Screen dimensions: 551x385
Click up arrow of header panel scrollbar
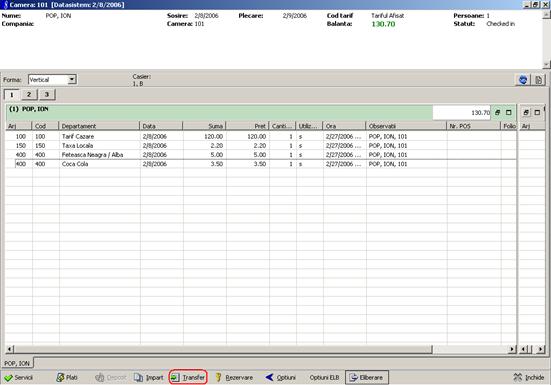pos(546,14)
